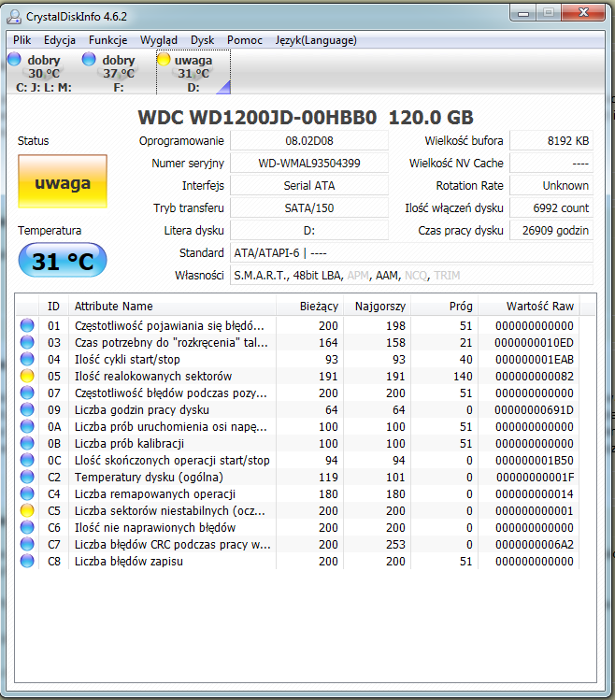Click the blue status orb for drive C: J: L: M:
The image size is (615, 700).
point(14,59)
